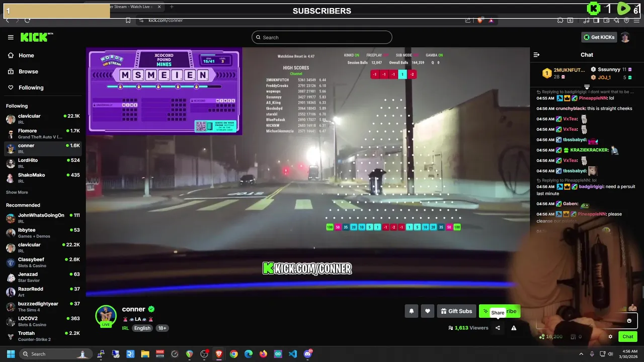The height and width of the screenshot is (362, 644).
Task: Open the hamburger sidebar menu
Action: [11, 37]
